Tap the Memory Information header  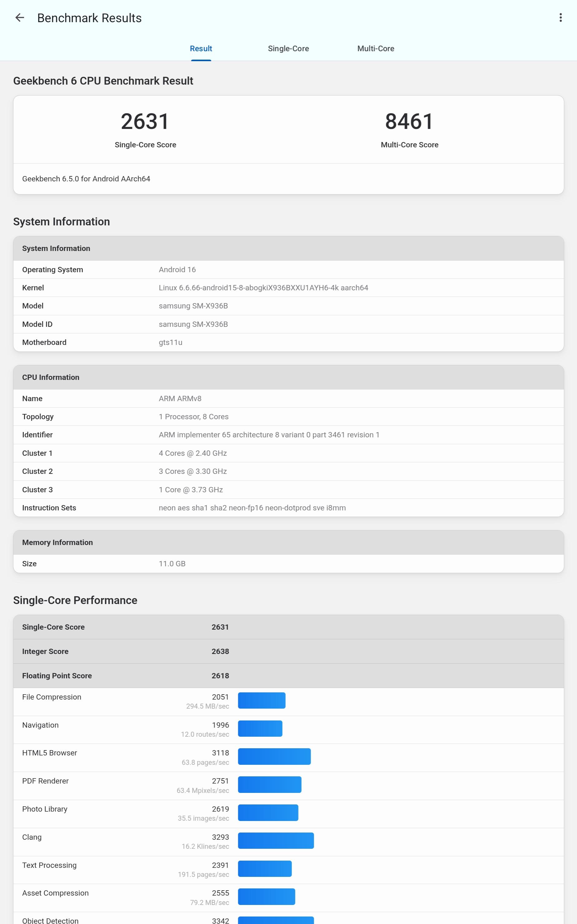288,542
